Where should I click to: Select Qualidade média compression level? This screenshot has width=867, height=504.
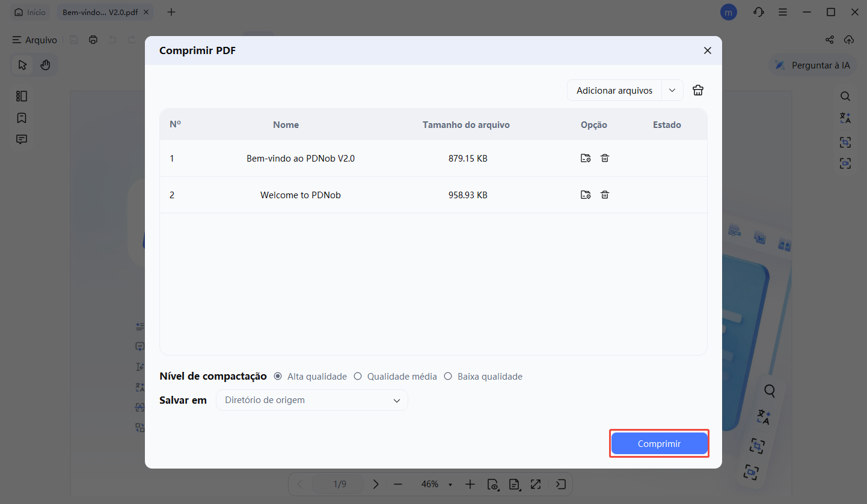358,377
